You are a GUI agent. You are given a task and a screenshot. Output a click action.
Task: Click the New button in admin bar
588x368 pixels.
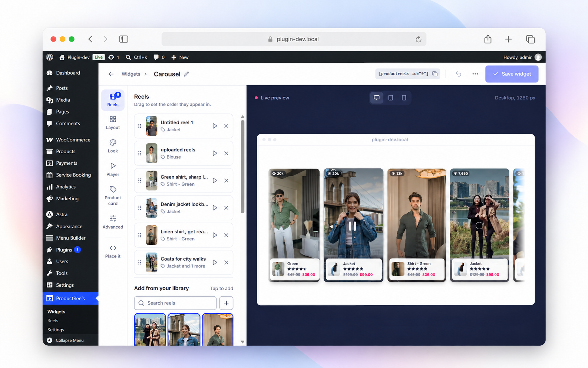click(x=180, y=57)
